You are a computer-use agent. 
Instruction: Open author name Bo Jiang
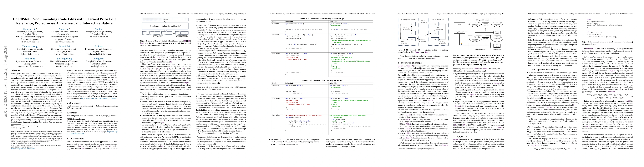99,47
